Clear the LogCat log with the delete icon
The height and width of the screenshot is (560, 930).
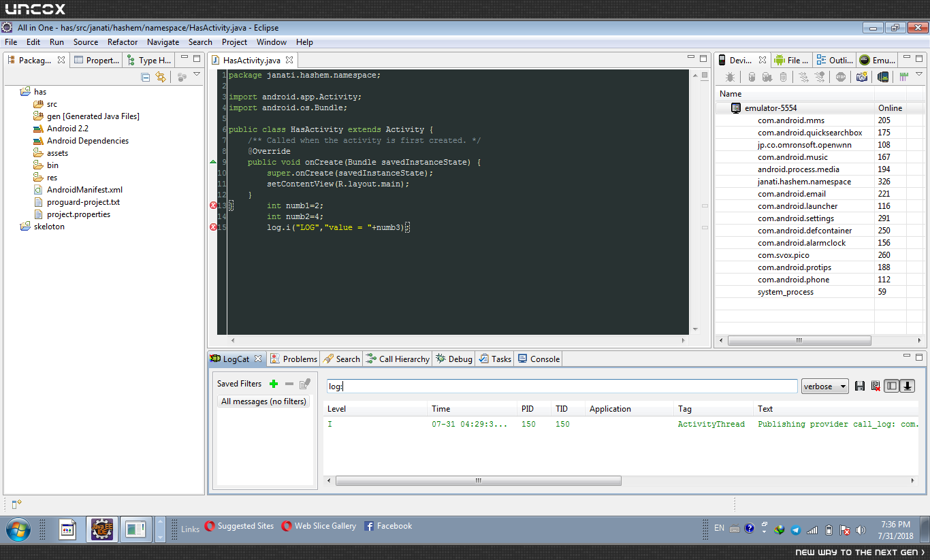pos(876,386)
